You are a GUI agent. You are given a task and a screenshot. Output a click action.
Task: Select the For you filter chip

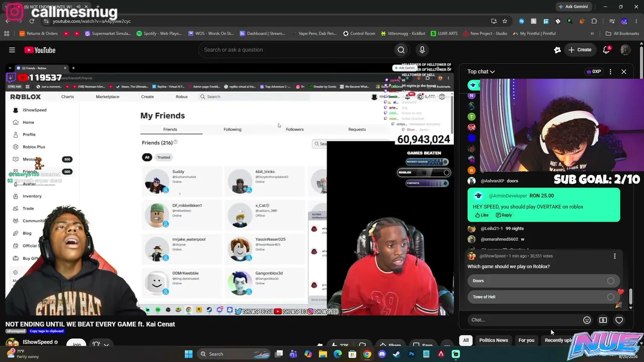pyautogui.click(x=526, y=340)
